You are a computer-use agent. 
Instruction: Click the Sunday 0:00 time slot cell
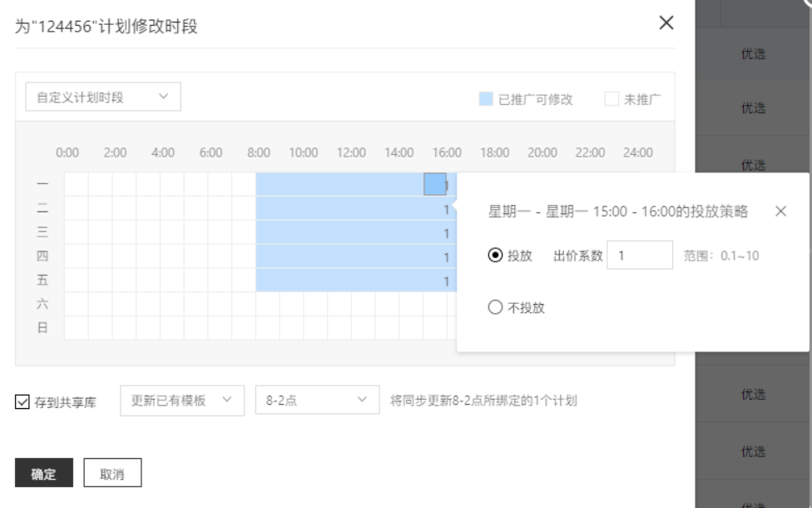pyautogui.click(x=76, y=328)
